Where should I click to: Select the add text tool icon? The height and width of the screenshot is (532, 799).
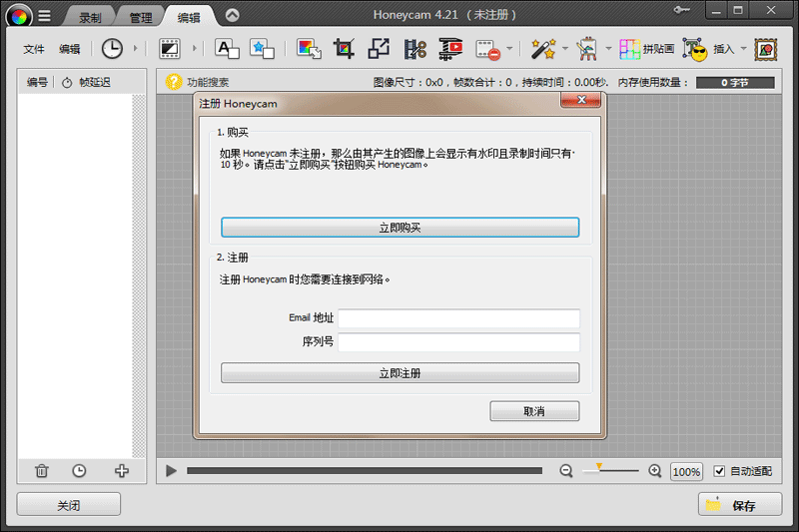click(228, 48)
